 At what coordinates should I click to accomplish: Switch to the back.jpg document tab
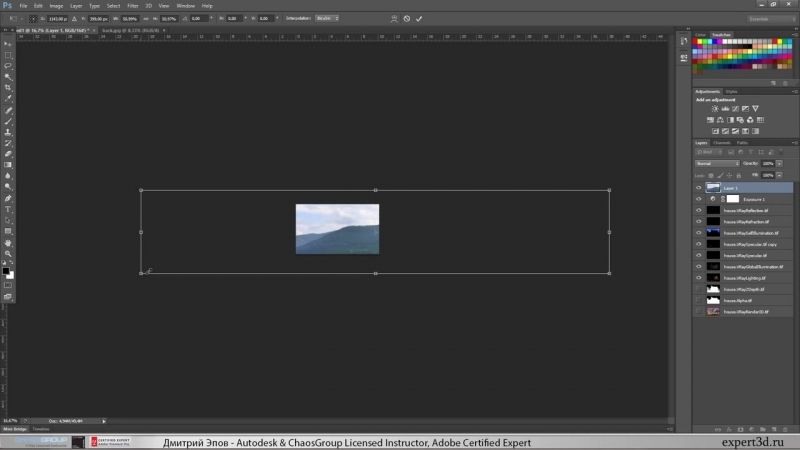130,31
